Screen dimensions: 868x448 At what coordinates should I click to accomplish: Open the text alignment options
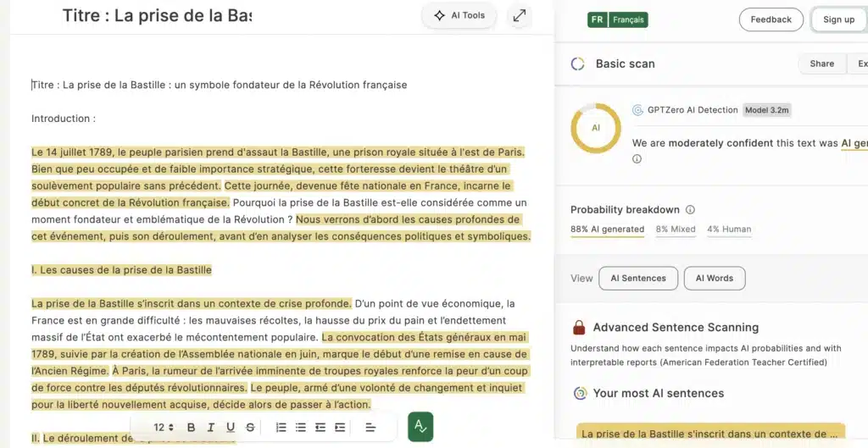click(x=370, y=427)
